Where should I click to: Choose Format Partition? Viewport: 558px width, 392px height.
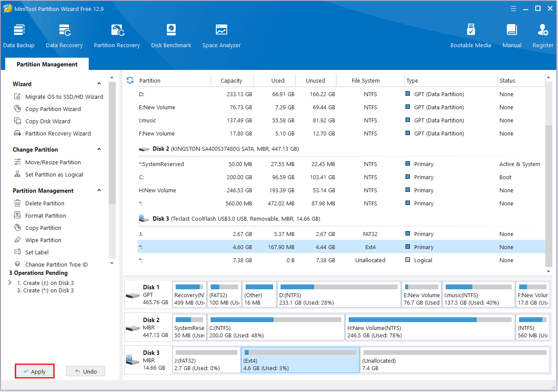(x=40, y=215)
